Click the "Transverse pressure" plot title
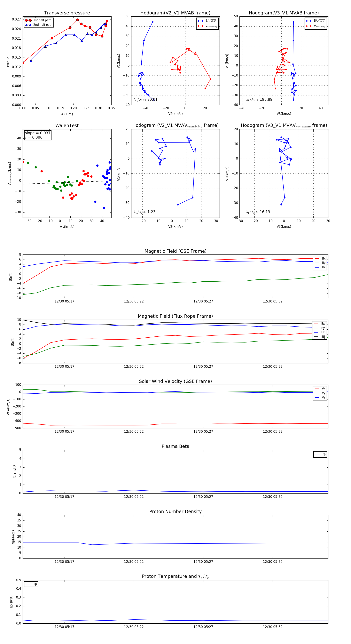The height and width of the screenshot is (644, 351). point(67,13)
